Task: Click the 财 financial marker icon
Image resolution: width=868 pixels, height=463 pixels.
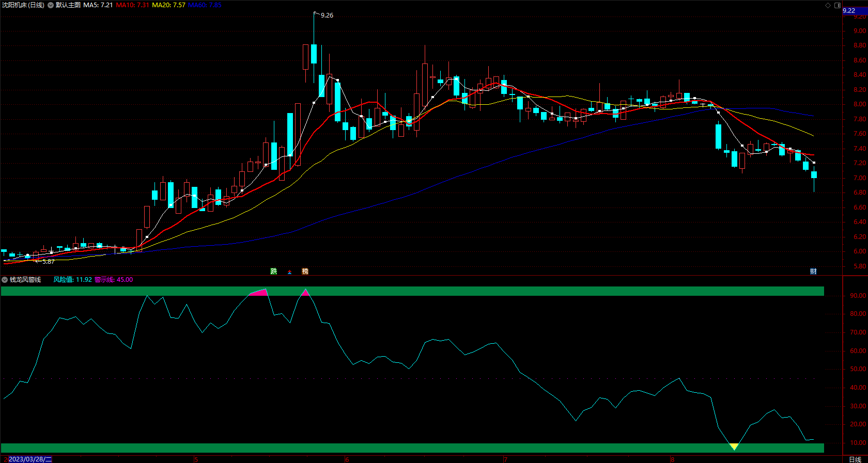Action: click(x=813, y=272)
